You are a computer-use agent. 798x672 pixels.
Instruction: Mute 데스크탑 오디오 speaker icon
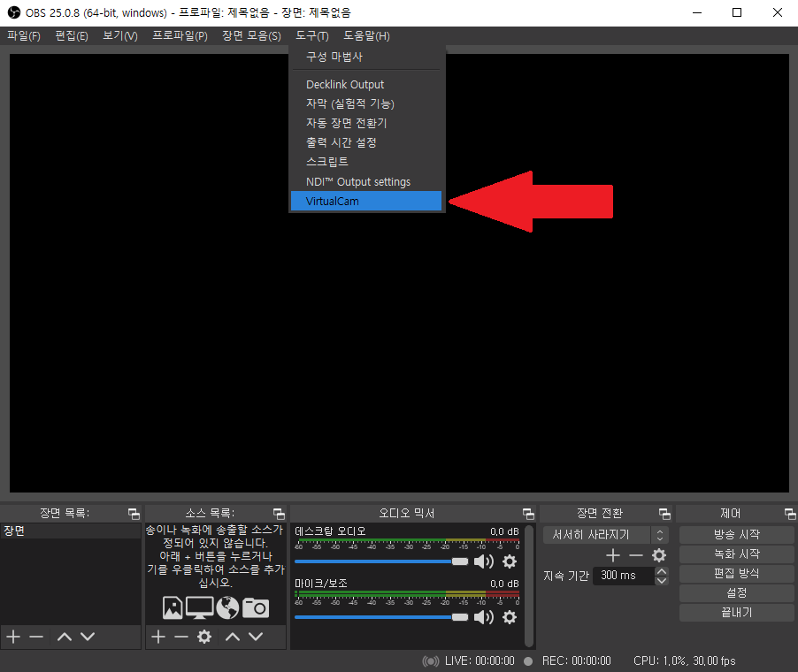coord(483,561)
